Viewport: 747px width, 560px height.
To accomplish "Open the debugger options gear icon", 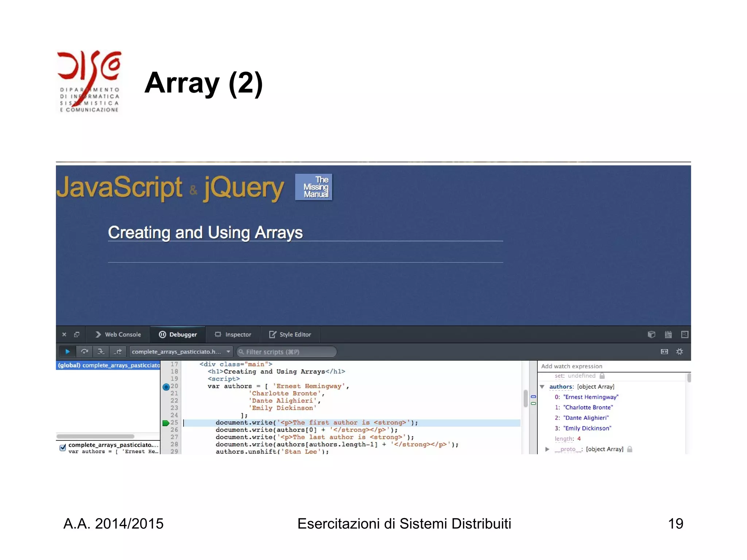I will coord(679,351).
